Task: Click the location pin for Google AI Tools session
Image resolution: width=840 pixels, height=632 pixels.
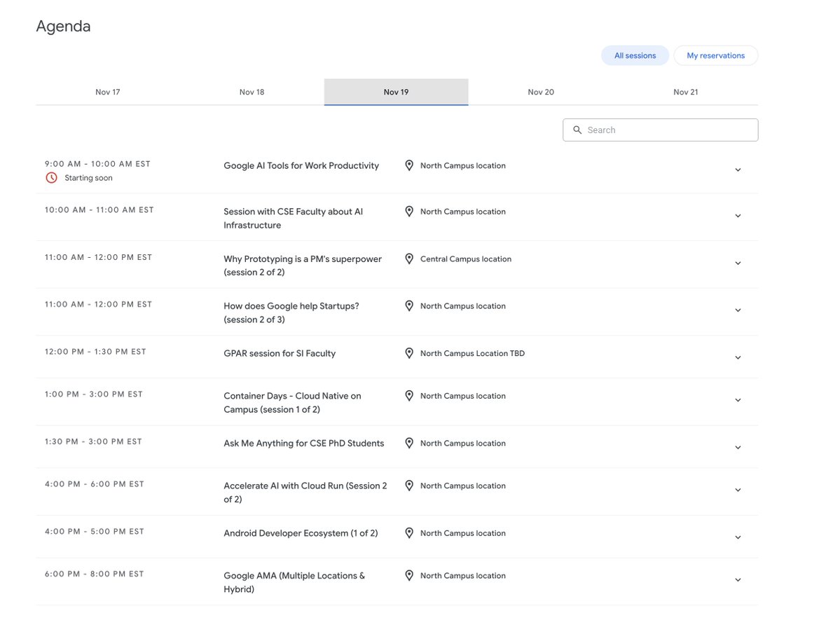Action: coord(409,165)
